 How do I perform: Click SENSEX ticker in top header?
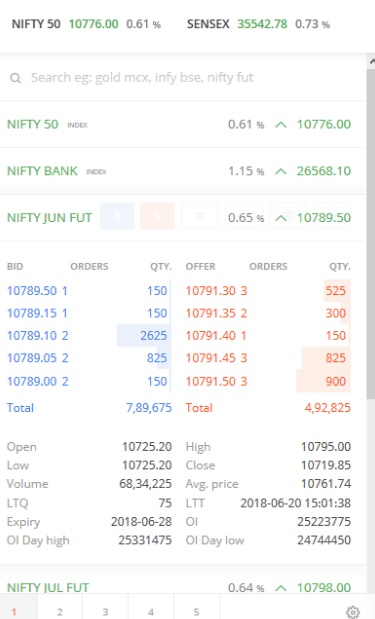click(x=258, y=24)
